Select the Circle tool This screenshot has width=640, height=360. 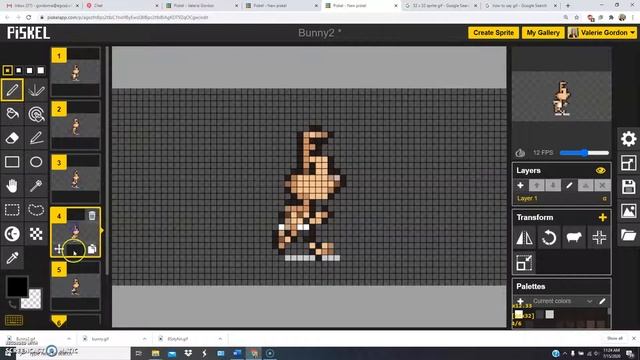[36, 162]
